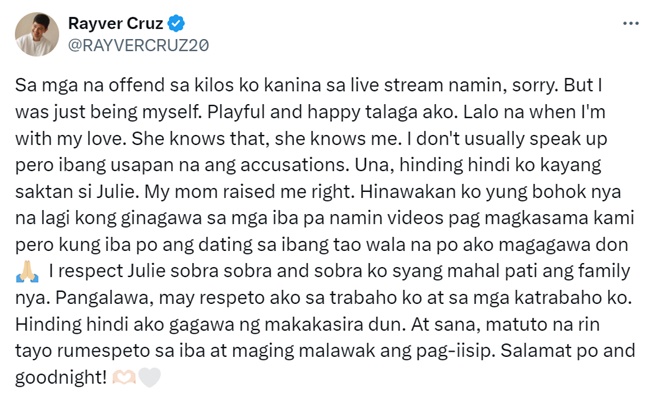The height and width of the screenshot is (403, 650).
Task: Open the @RAYVERCRUZ20 handle link
Action: [x=138, y=45]
